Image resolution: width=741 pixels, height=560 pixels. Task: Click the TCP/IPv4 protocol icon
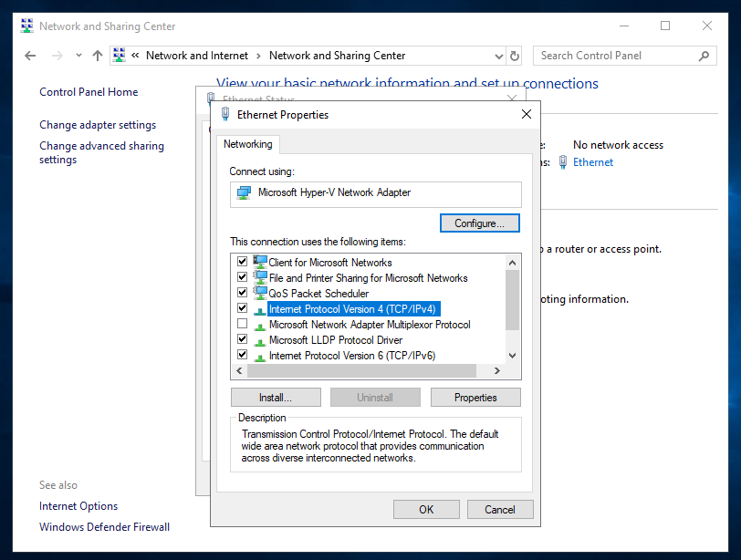tap(259, 310)
